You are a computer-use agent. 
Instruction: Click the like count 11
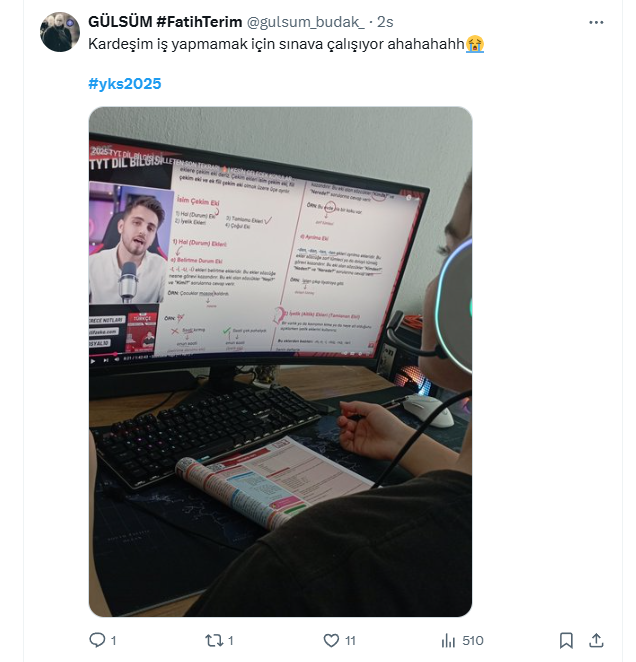[x=350, y=641]
